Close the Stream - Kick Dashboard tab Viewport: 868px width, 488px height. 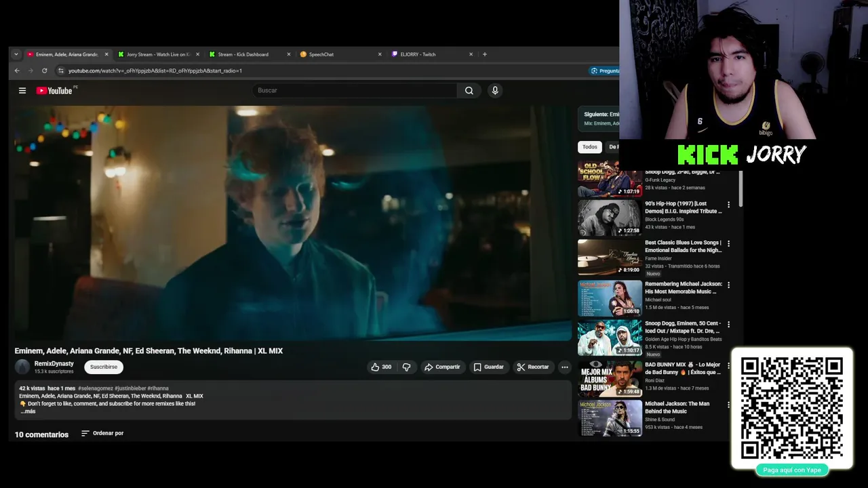[x=288, y=54]
